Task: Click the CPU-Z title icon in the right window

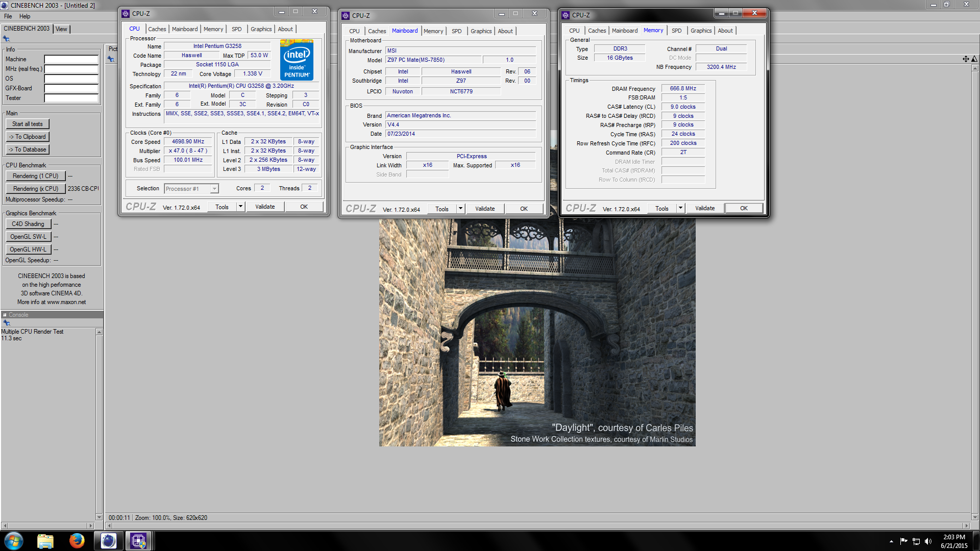Action: [x=566, y=15]
